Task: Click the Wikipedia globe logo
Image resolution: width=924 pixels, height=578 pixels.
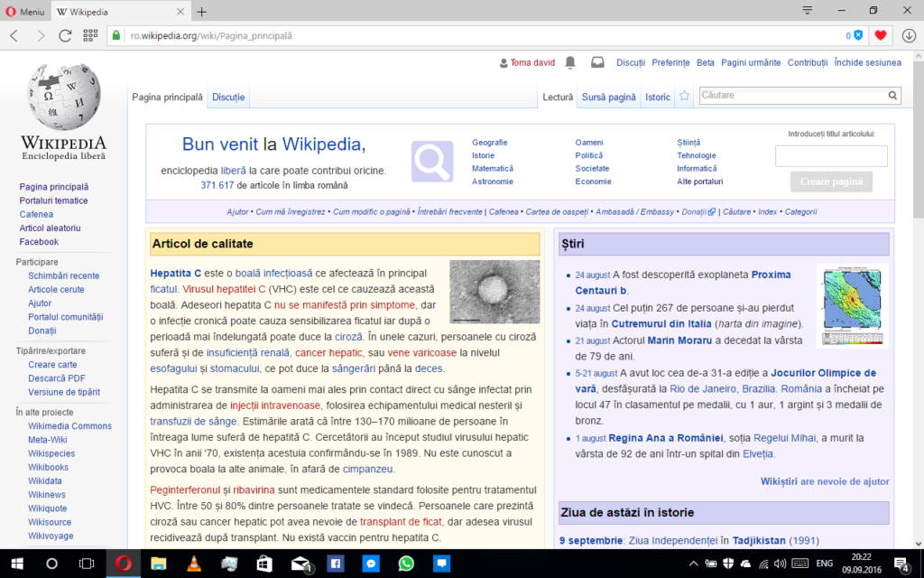Action: click(x=64, y=98)
